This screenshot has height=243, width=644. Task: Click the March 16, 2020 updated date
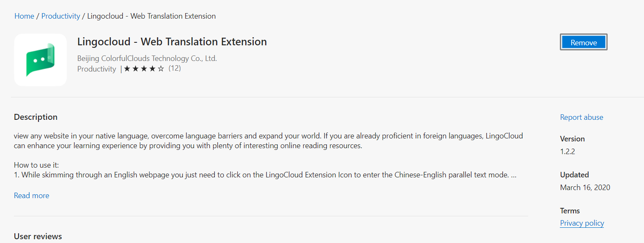[x=585, y=188]
